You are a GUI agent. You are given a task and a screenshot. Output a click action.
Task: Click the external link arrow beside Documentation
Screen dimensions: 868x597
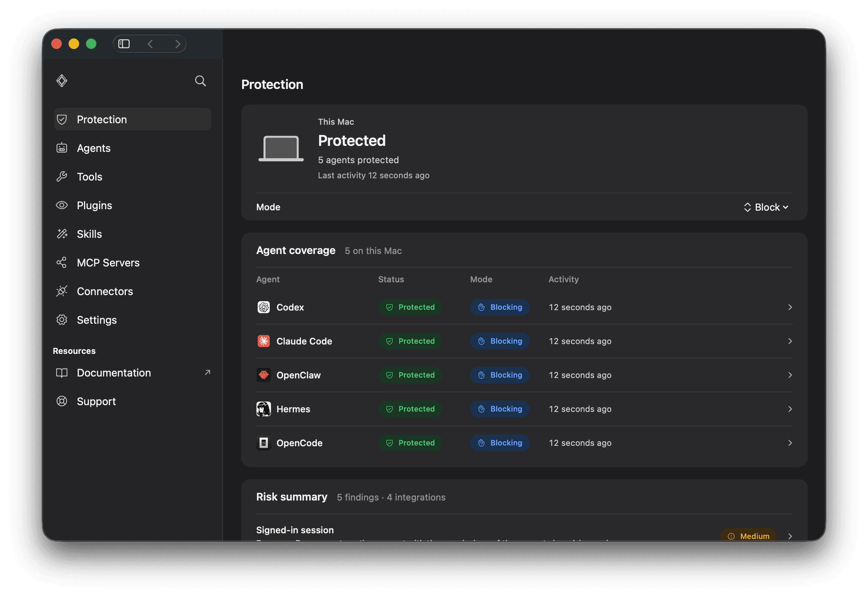coord(208,372)
